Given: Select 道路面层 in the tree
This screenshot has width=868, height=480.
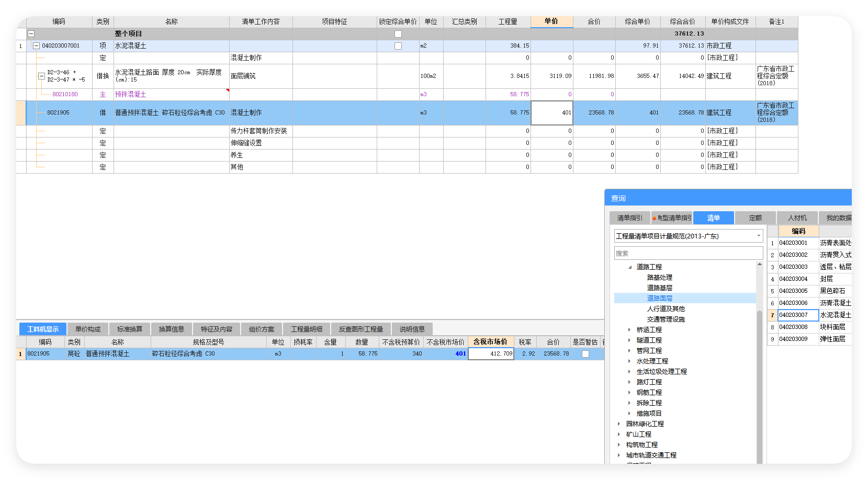Looking at the screenshot, I should click(659, 299).
